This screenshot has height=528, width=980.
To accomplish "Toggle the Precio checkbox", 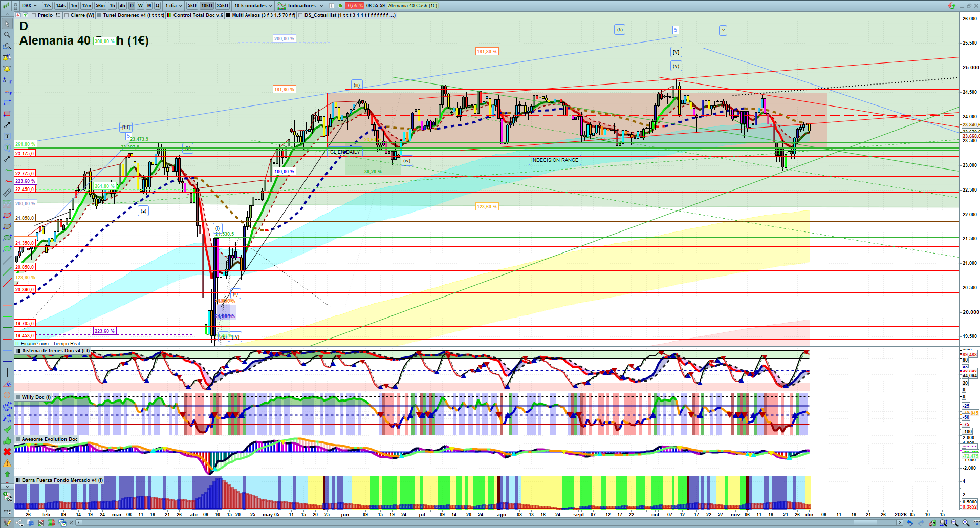I will 34,15.
